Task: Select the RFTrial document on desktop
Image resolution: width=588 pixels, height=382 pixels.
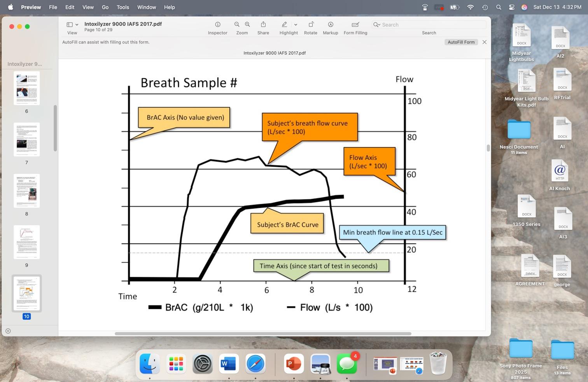Action: [x=562, y=84]
